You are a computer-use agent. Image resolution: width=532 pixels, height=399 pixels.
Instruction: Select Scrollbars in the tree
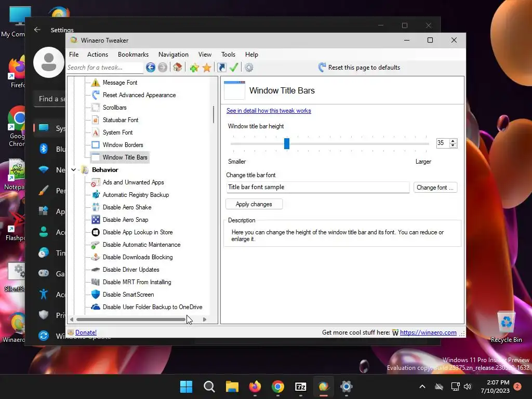point(115,108)
